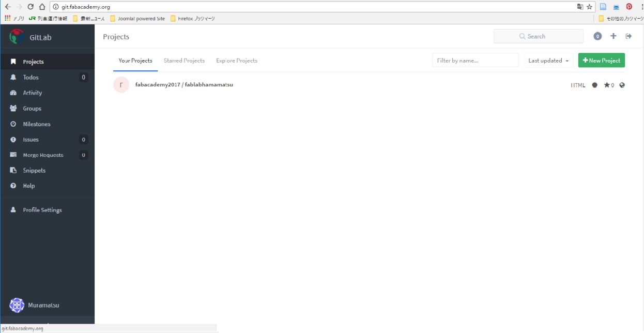Open the fabacademy2017 / fablabhamamatsu project
644x333 pixels.
(x=184, y=84)
